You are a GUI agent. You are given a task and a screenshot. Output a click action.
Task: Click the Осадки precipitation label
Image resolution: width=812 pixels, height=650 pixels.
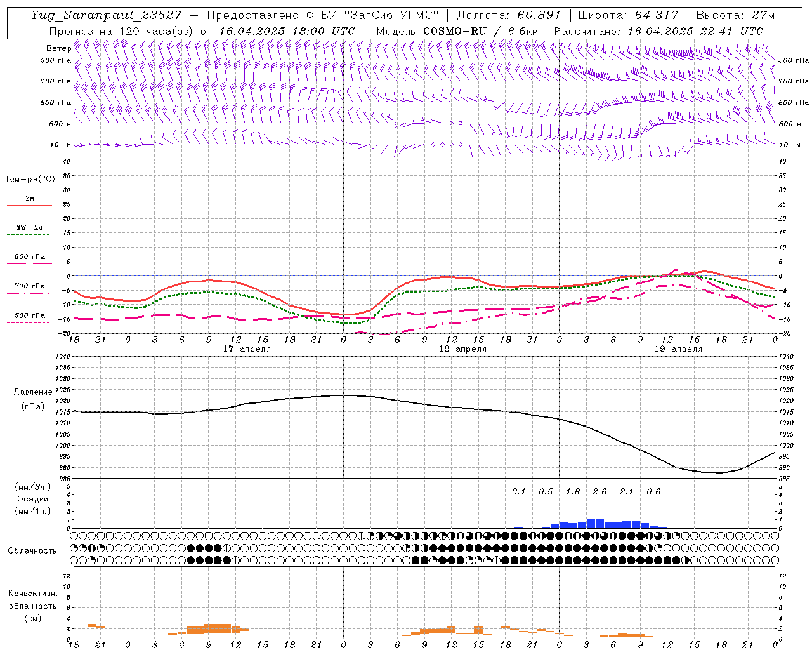(x=33, y=499)
